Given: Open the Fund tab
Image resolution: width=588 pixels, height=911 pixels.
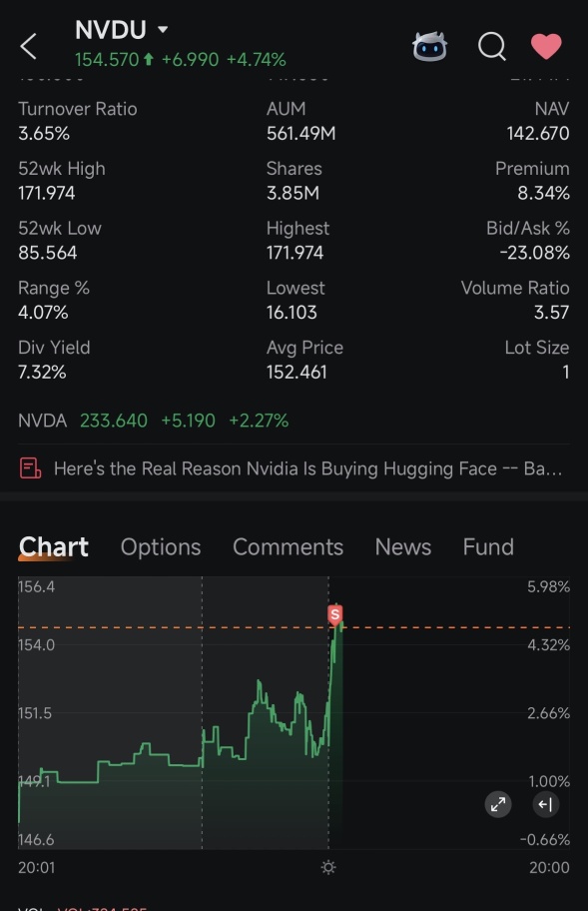Looking at the screenshot, I should [x=488, y=546].
